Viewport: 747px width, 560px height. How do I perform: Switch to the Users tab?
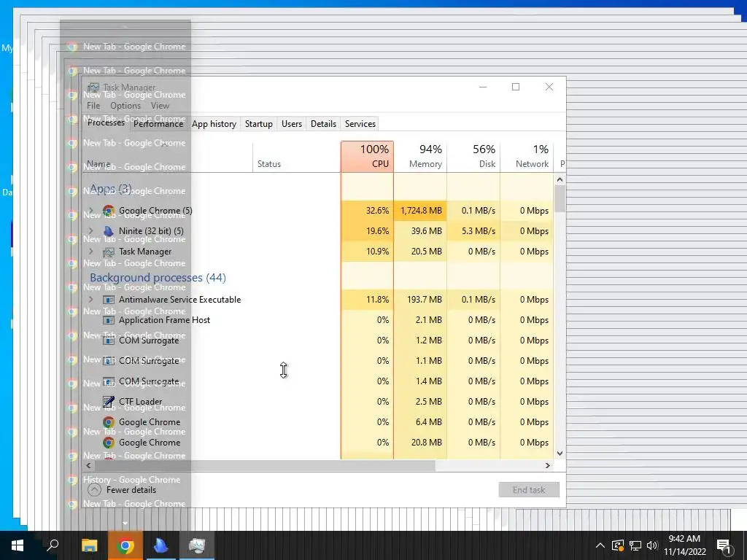point(292,124)
